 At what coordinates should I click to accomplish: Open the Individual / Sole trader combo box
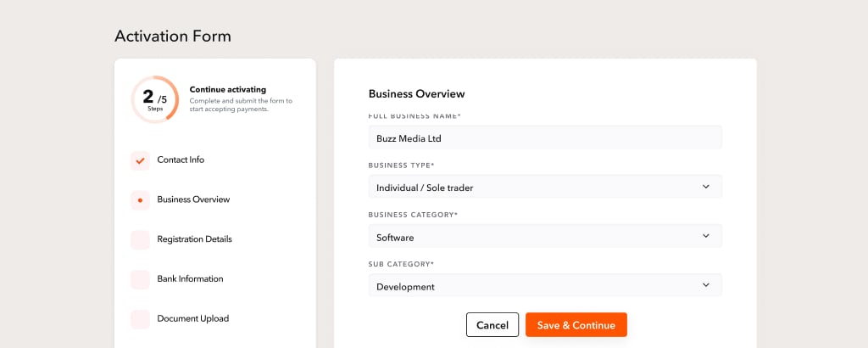pyautogui.click(x=545, y=187)
